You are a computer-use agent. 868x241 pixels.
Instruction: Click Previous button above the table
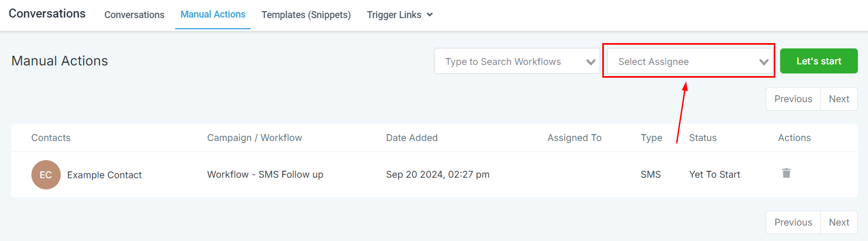point(793,99)
